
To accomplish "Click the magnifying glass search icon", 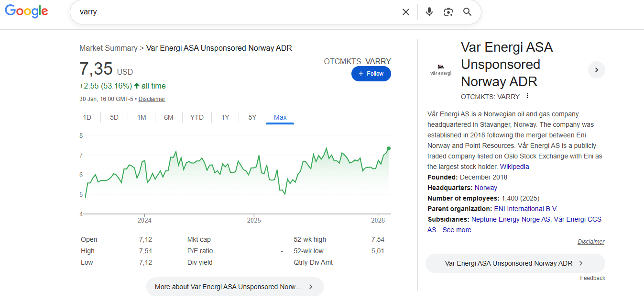I will click(467, 12).
